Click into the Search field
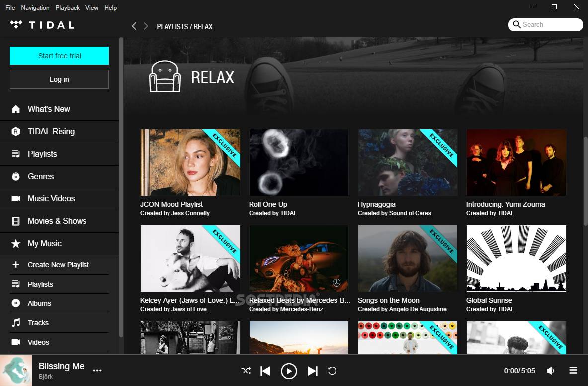 (x=546, y=25)
